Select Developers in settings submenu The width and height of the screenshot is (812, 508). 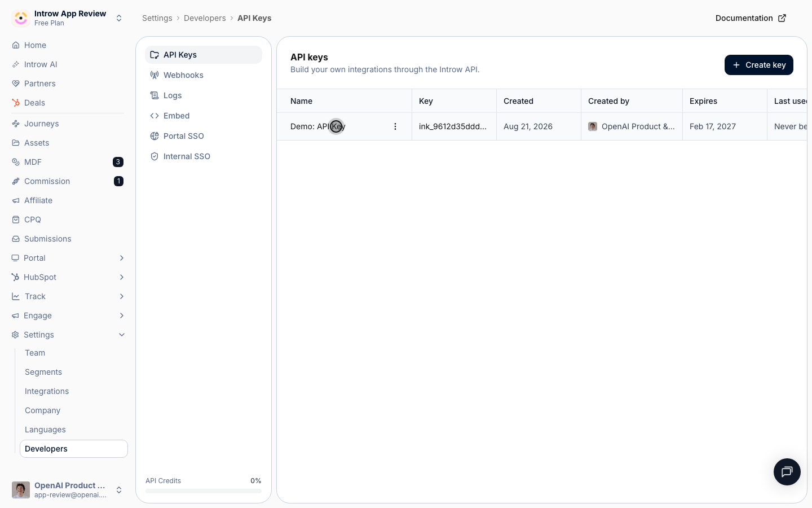pyautogui.click(x=74, y=449)
